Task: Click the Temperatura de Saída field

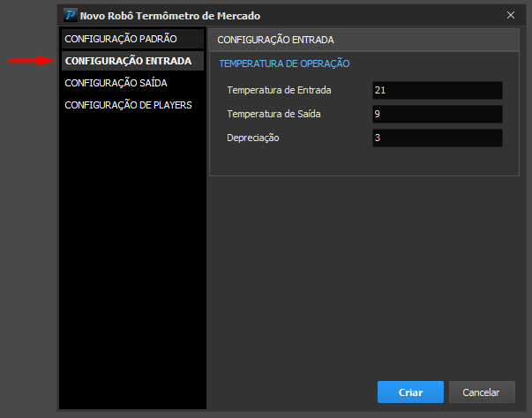Action: 438,114
